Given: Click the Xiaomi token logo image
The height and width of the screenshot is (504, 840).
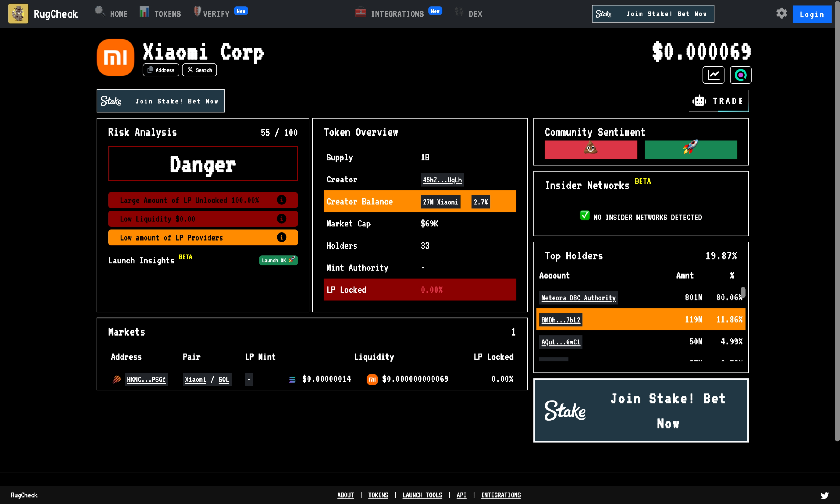Looking at the screenshot, I should [115, 57].
